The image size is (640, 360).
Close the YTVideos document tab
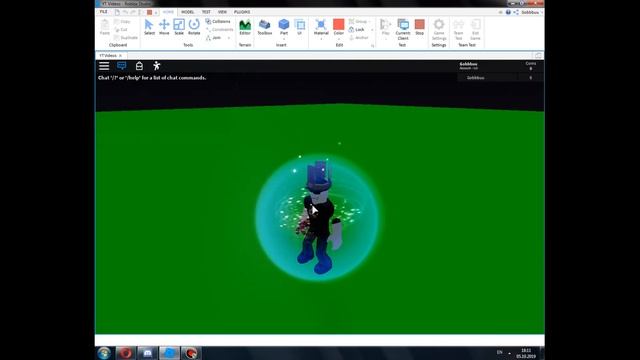coord(120,56)
